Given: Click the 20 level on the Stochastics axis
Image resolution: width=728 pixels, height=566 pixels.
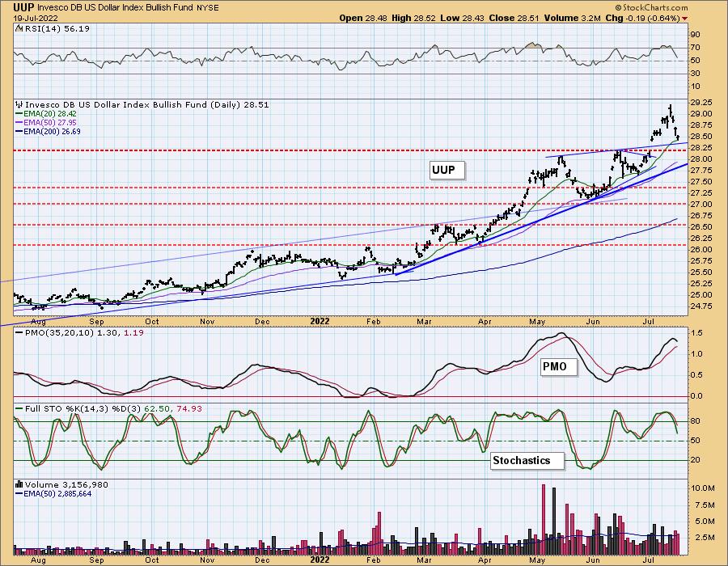Looking at the screenshot, I should tap(695, 460).
